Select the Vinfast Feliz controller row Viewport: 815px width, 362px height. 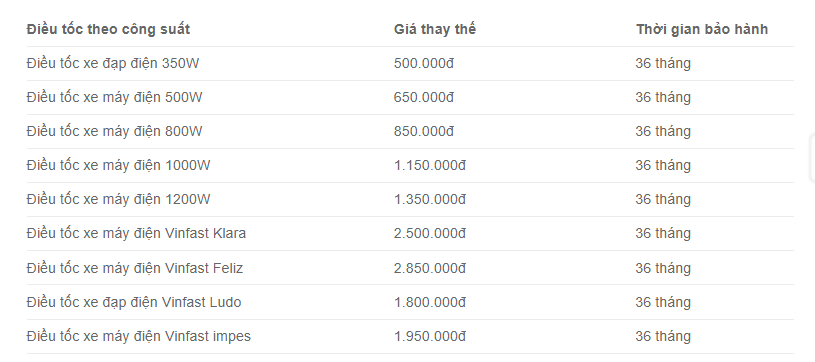410,268
